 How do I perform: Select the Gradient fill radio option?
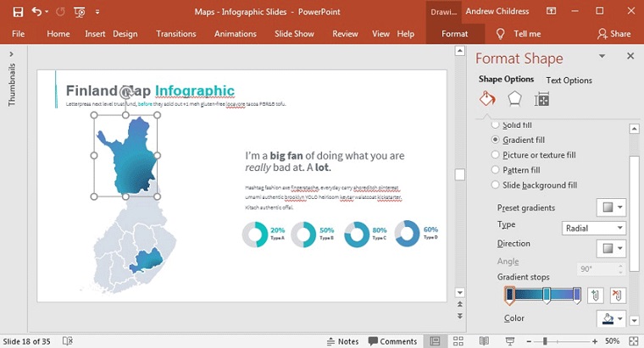coord(496,140)
